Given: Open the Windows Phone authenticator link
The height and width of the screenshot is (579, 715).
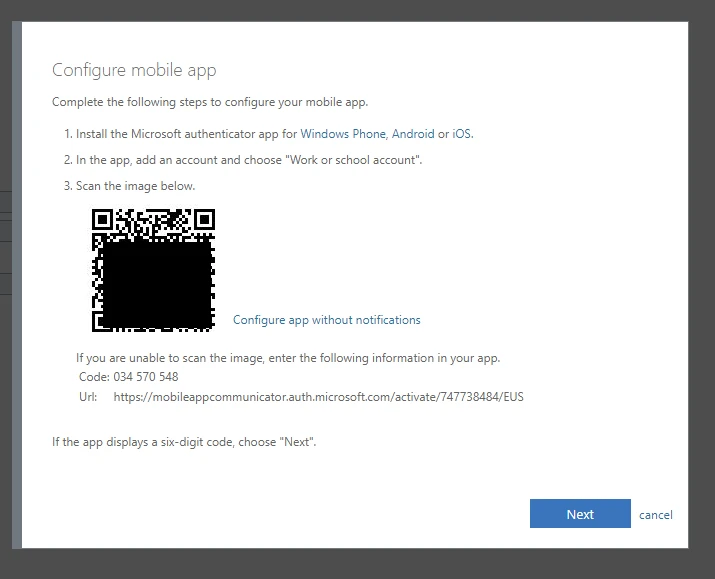Looking at the screenshot, I should [x=343, y=134].
